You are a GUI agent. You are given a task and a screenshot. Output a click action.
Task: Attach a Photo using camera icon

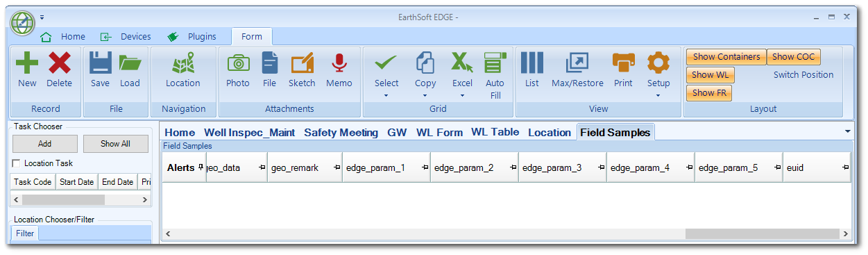(238, 63)
